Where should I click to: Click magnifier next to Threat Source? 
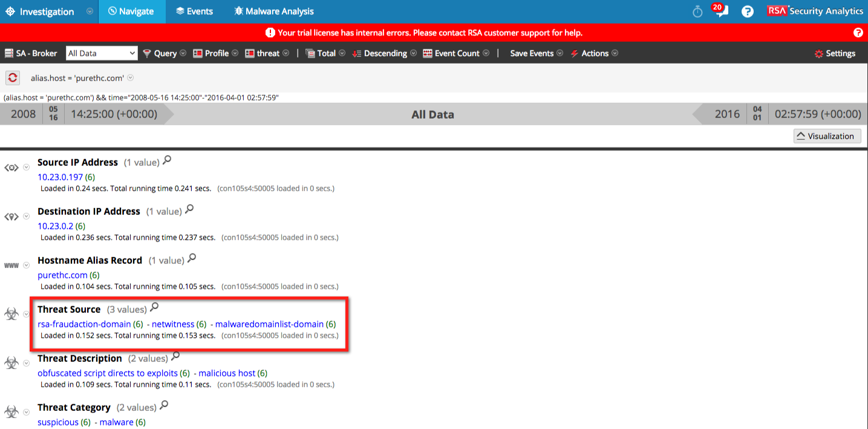pyautogui.click(x=154, y=307)
